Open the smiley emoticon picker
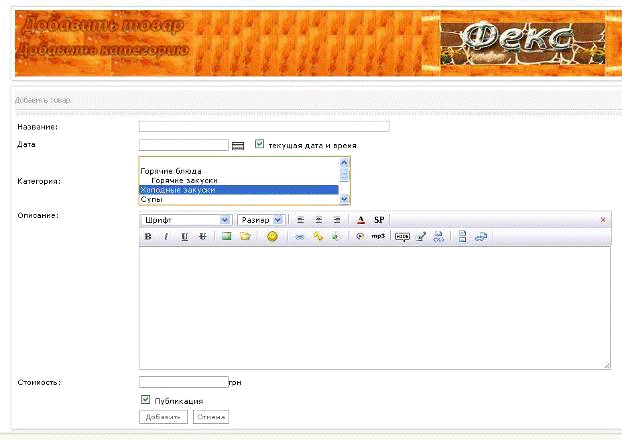The height and width of the screenshot is (440, 622). point(272,237)
